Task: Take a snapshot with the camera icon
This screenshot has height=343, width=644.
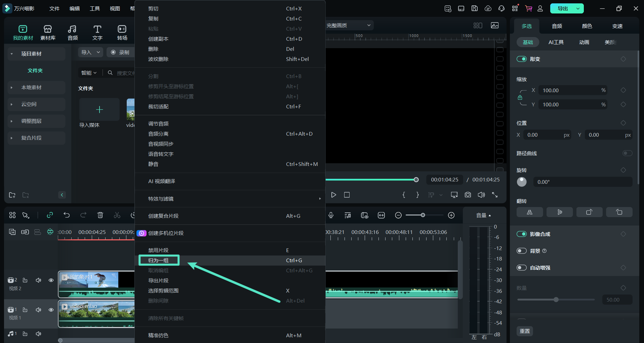Action: pyautogui.click(x=468, y=195)
